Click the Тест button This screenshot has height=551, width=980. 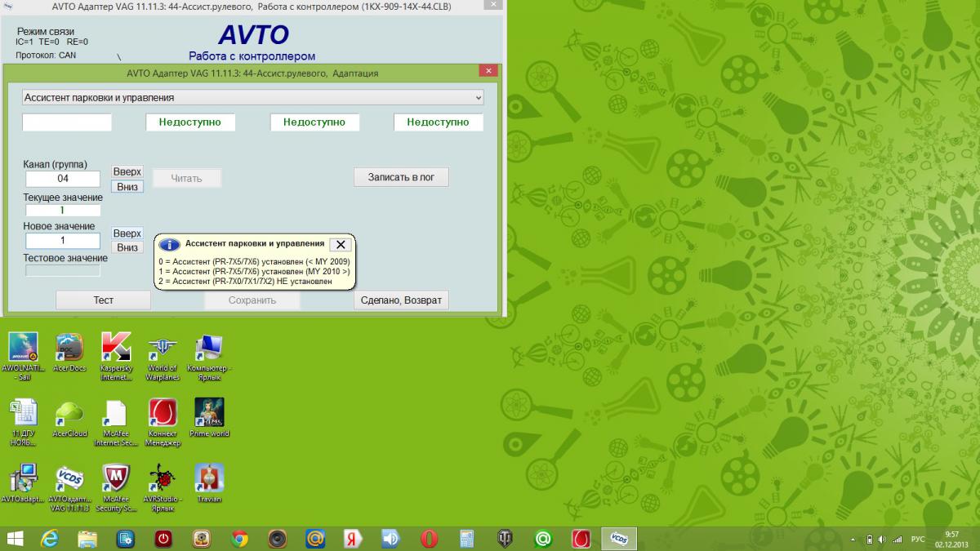103,300
